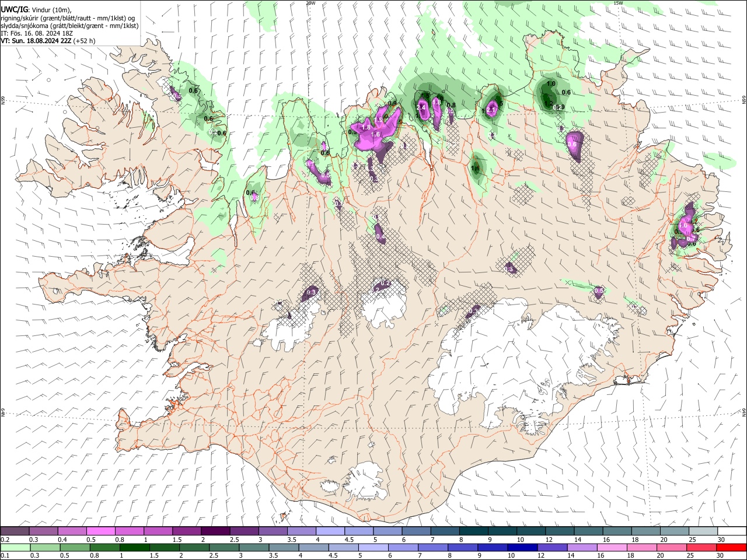Pick lower legend swatch between 3 and 3.5
The height and width of the screenshot is (560, 747).
coord(253,547)
